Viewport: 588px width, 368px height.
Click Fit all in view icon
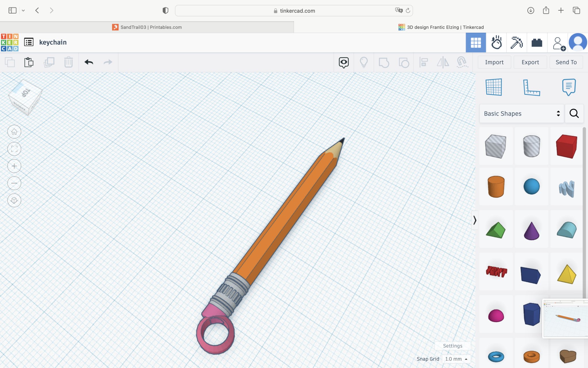(x=14, y=149)
